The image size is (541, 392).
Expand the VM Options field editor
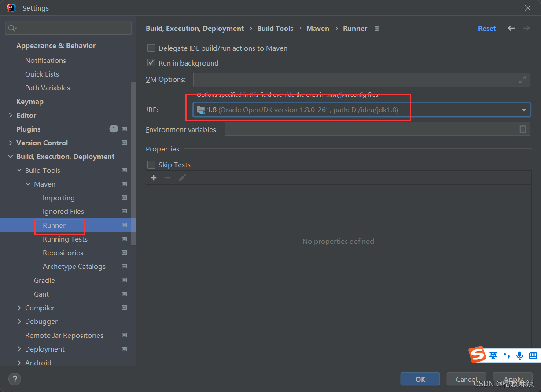(522, 80)
